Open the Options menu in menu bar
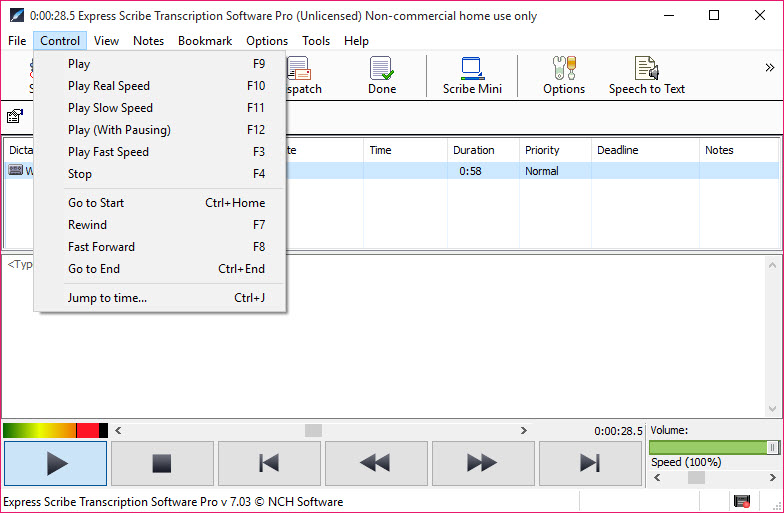The height and width of the screenshot is (513, 784). click(267, 41)
